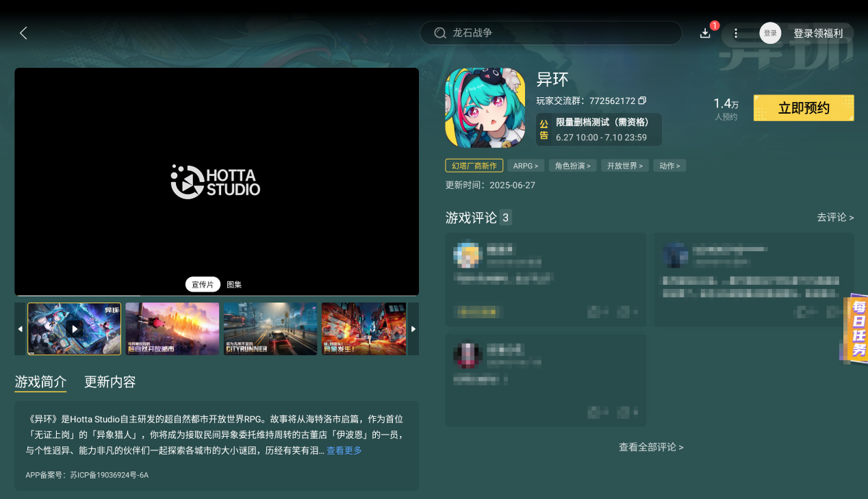Image resolution: width=868 pixels, height=499 pixels.
Task: Click the 异环 game avatar icon
Action: pos(485,107)
